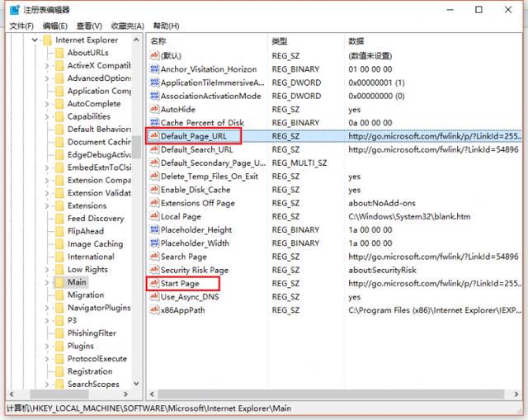528x420 pixels.
Task: Expand the Low Rights key
Action: (47, 270)
